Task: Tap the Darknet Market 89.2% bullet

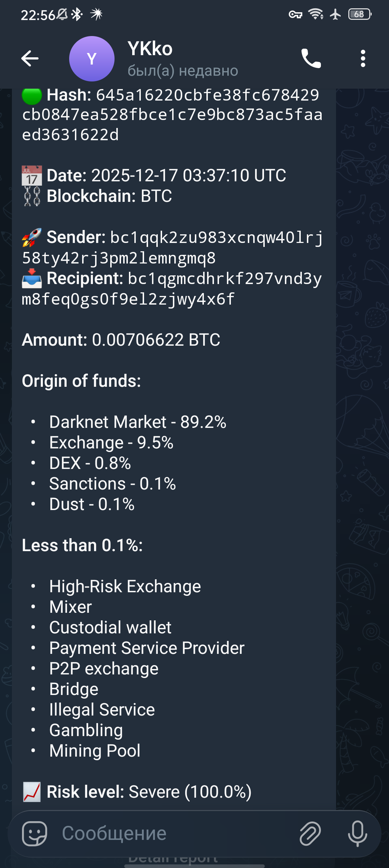Action: 138,421
